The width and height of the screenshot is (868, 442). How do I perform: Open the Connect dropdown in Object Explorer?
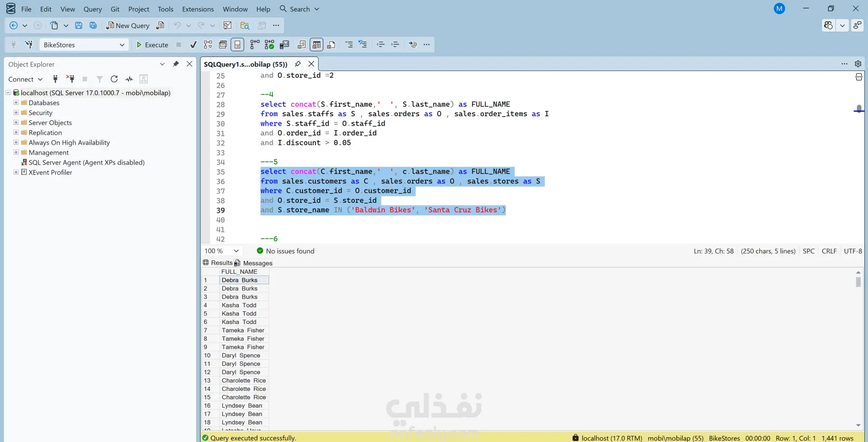pos(25,79)
